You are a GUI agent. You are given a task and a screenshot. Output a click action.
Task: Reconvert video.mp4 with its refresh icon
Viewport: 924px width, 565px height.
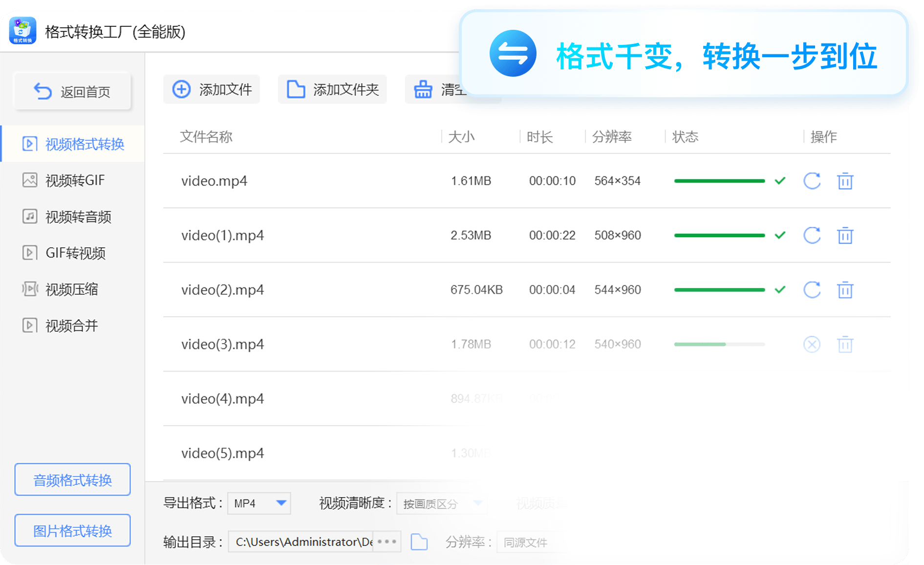tap(812, 181)
